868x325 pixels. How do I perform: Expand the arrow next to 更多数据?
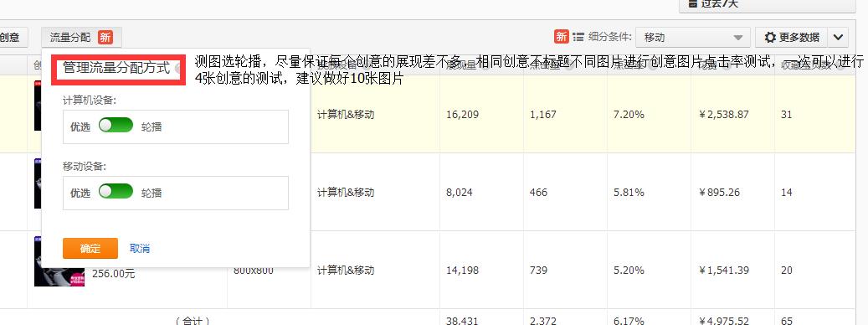838,38
